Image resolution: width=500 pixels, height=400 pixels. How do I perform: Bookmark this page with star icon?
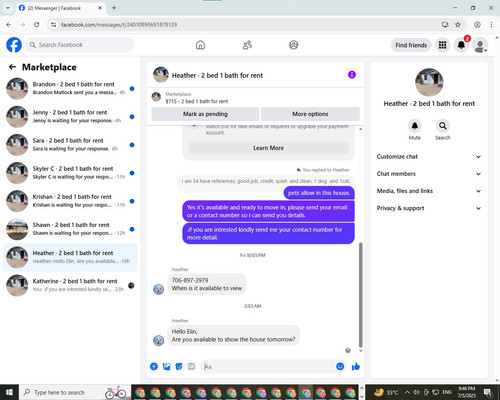(458, 25)
